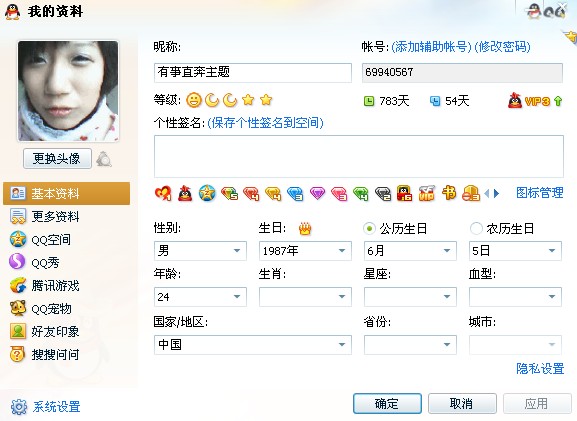Click the 确定 confirm button
This screenshot has width=577, height=421.
(x=387, y=404)
